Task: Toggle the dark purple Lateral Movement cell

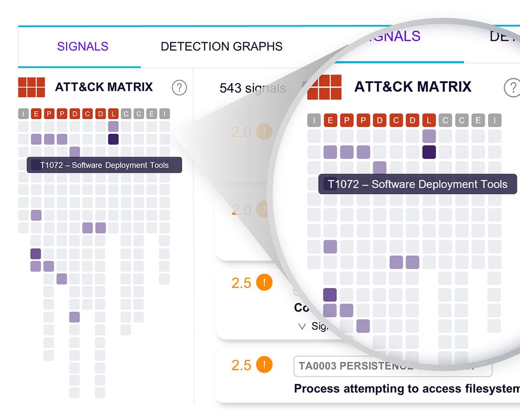Action: pyautogui.click(x=113, y=138)
